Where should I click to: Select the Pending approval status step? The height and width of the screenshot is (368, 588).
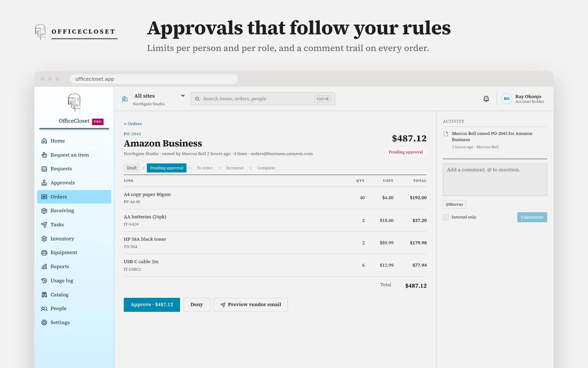coord(166,168)
